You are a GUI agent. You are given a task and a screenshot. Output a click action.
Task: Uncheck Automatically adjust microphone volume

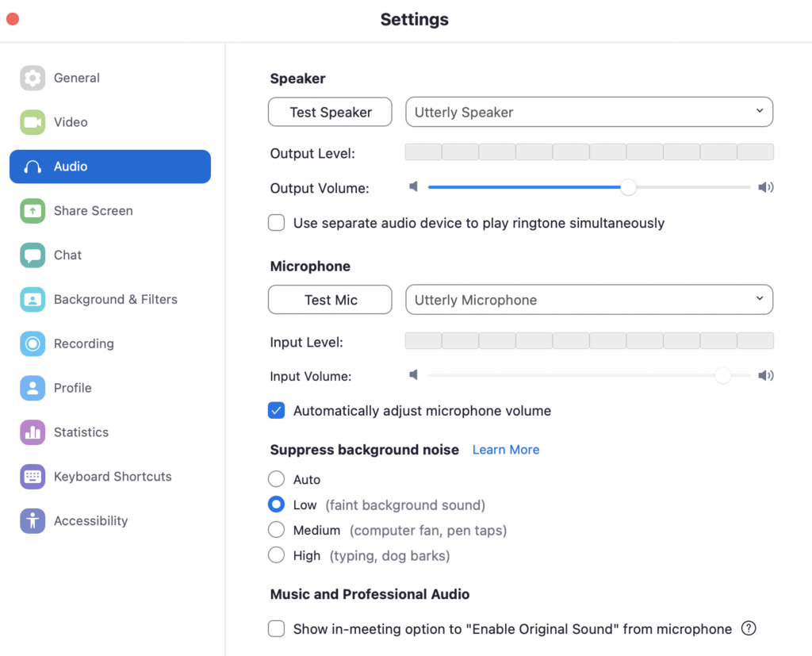277,410
